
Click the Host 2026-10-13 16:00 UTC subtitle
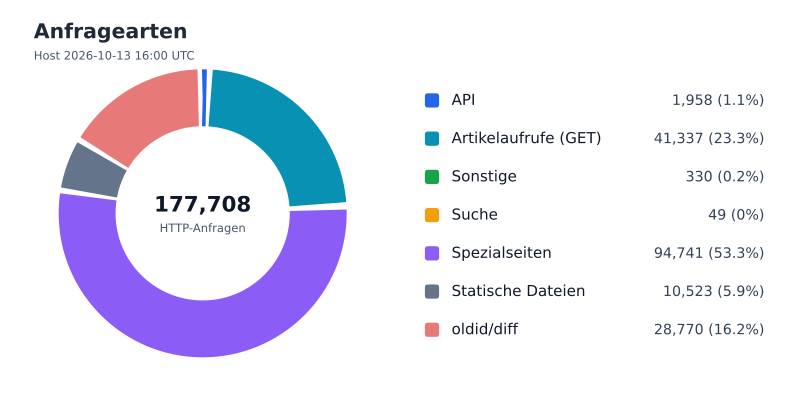pos(114,56)
